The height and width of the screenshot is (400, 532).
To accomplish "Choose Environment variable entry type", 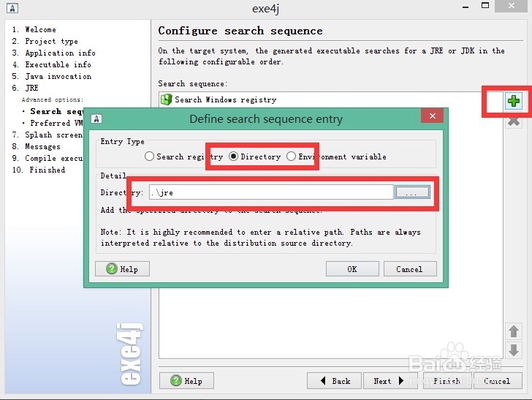I will [x=336, y=156].
